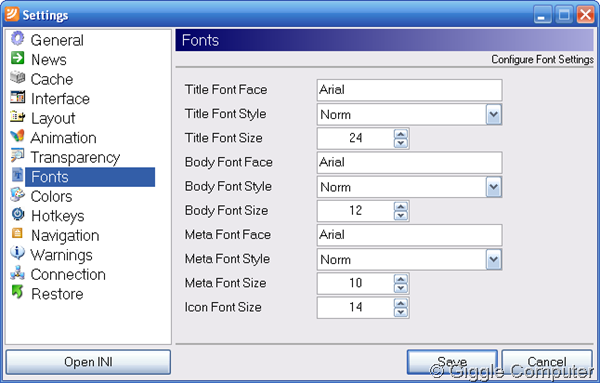600x383 pixels.
Task: Close the Settings window
Action: (585, 15)
